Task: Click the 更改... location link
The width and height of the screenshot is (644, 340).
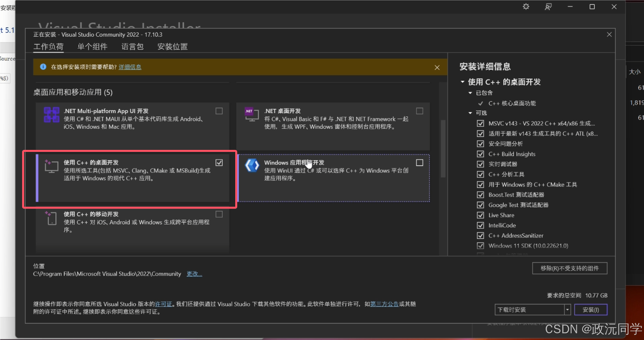Action: 194,274
